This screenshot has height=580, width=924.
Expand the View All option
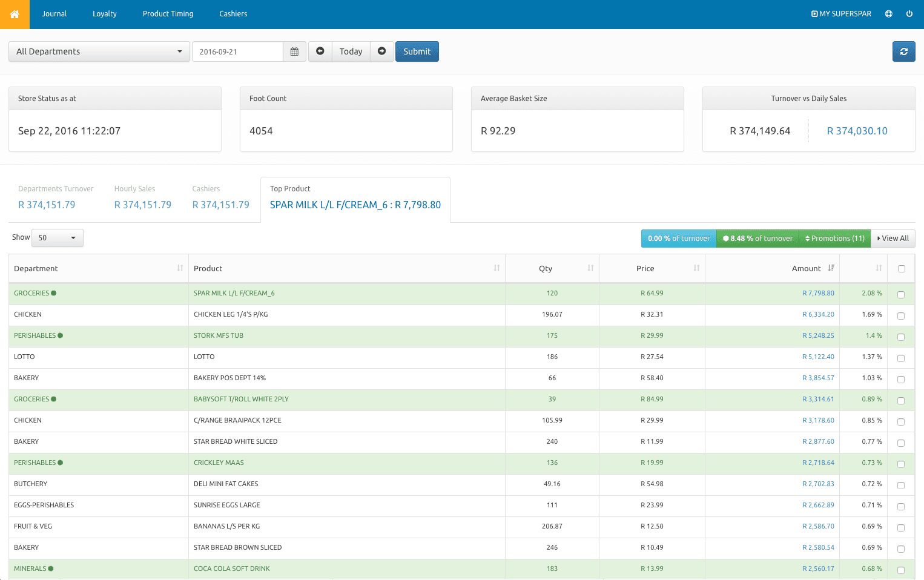[893, 239]
